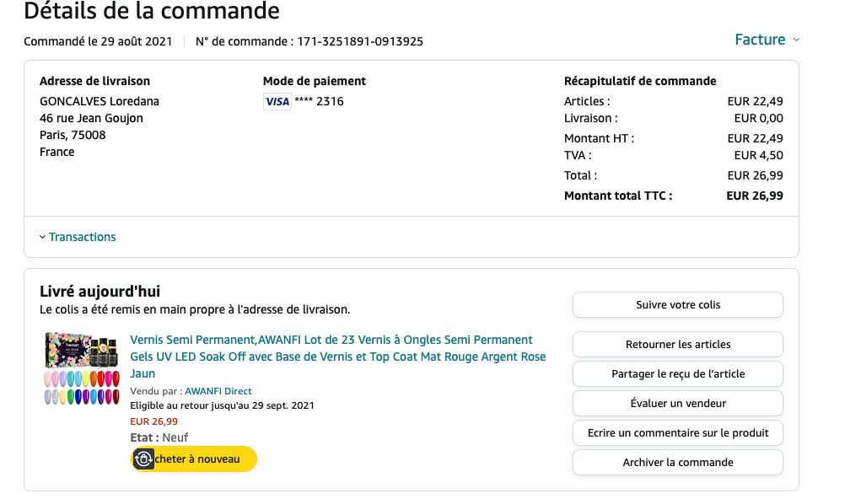Click the nail polish product thumbnail
Image resolution: width=861 pixels, height=504 pixels.
tap(81, 368)
